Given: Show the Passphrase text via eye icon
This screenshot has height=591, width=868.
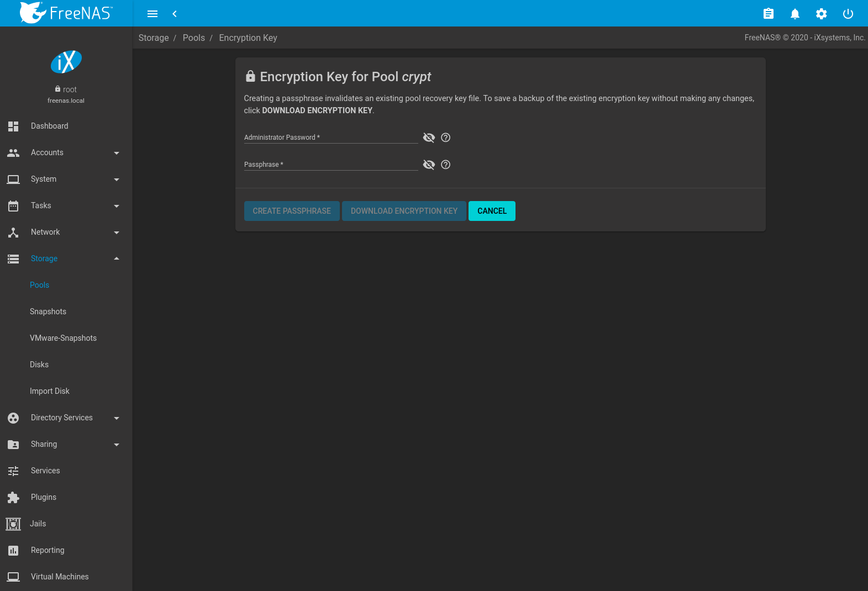Looking at the screenshot, I should pos(429,165).
